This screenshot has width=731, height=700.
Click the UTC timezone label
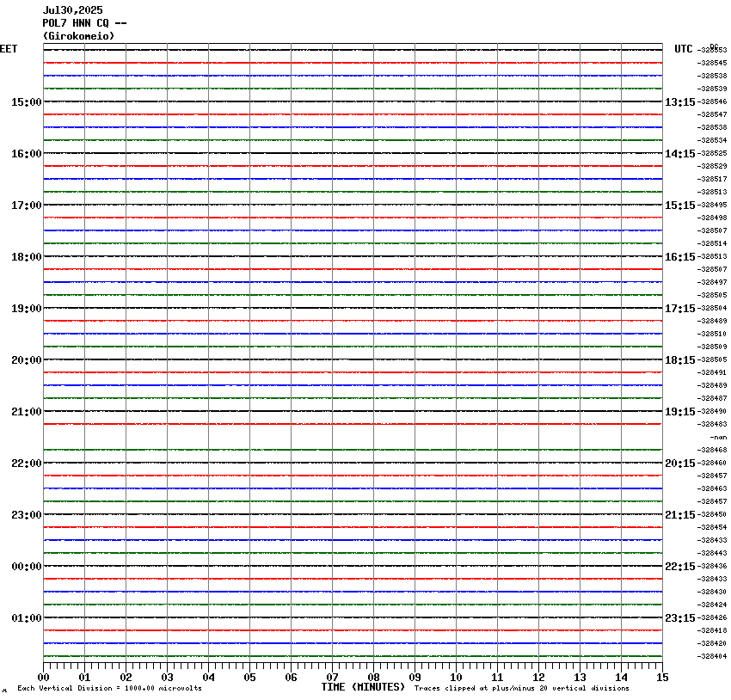pyautogui.click(x=684, y=49)
